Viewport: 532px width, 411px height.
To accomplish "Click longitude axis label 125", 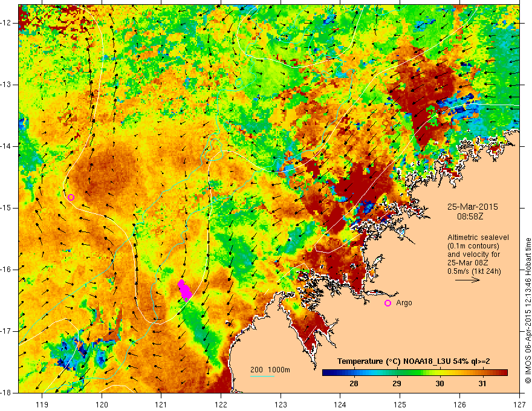I will pos(400,405).
